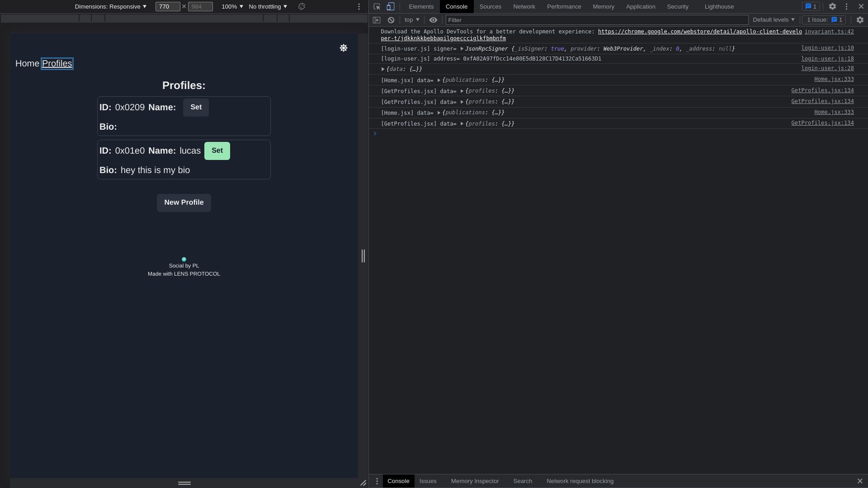Switch to the Memory tab
Viewport: 868px width, 488px height.
tap(604, 7)
